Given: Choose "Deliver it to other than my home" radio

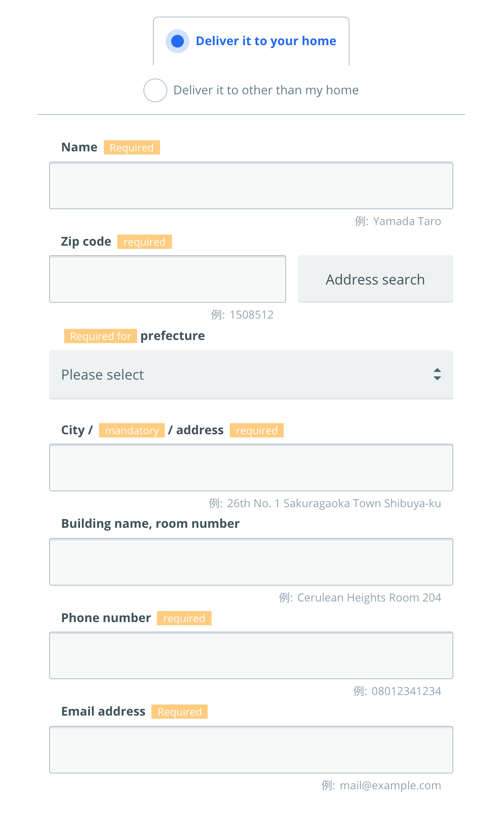Looking at the screenshot, I should pyautogui.click(x=155, y=90).
